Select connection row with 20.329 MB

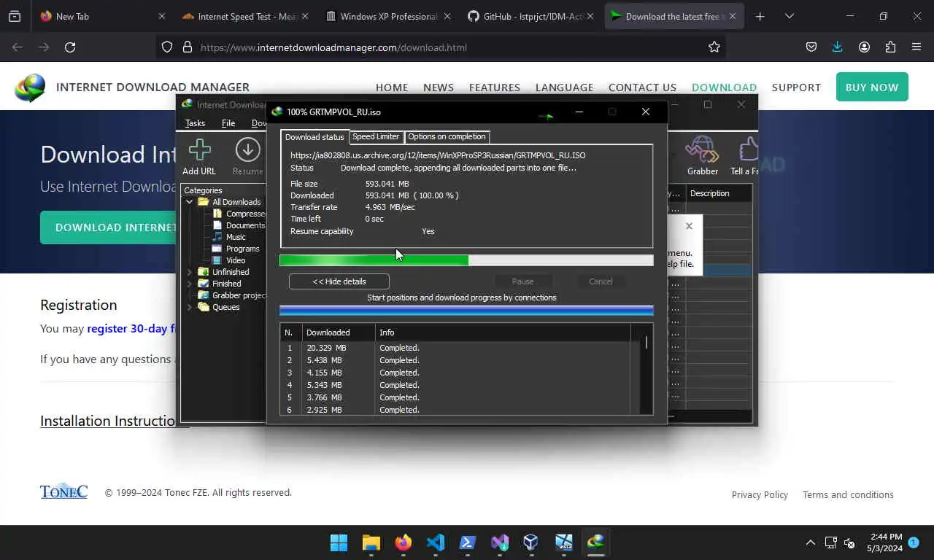coord(457,348)
